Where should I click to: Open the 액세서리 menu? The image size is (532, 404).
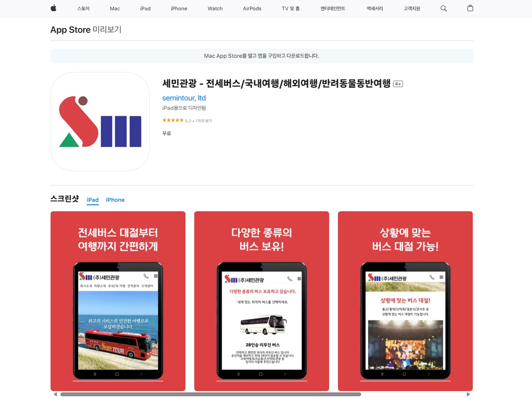375,9
